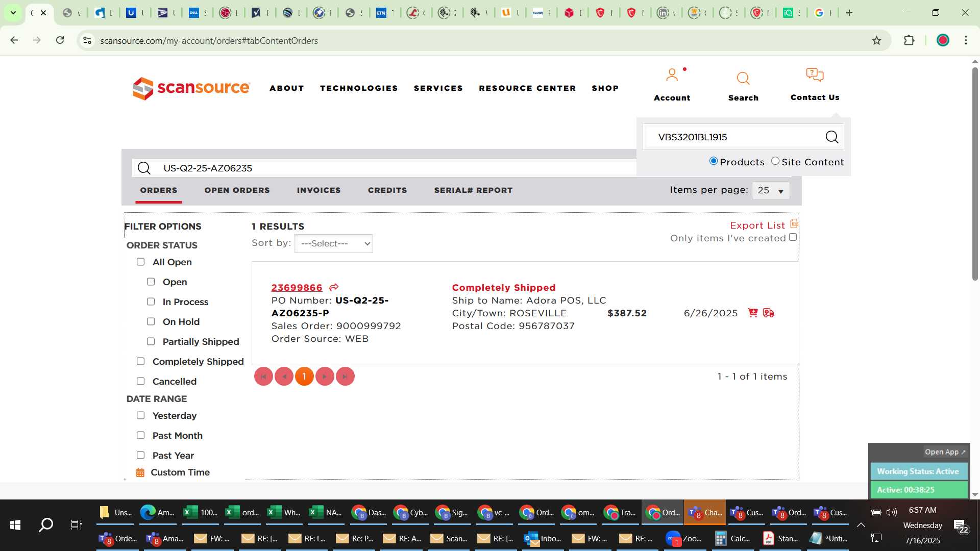Screen dimensions: 980x551
Task: Go back in browser history
Action: (x=14, y=40)
